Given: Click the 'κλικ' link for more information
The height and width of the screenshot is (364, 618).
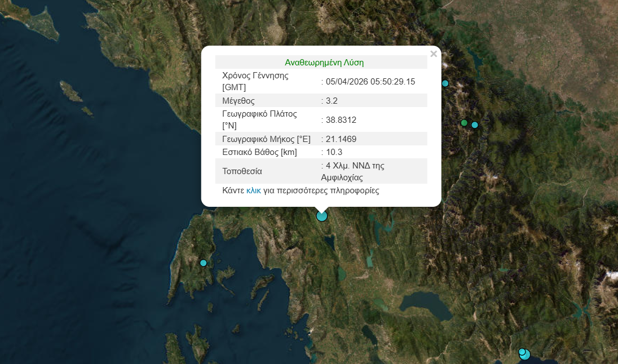Looking at the screenshot, I should click(x=253, y=190).
